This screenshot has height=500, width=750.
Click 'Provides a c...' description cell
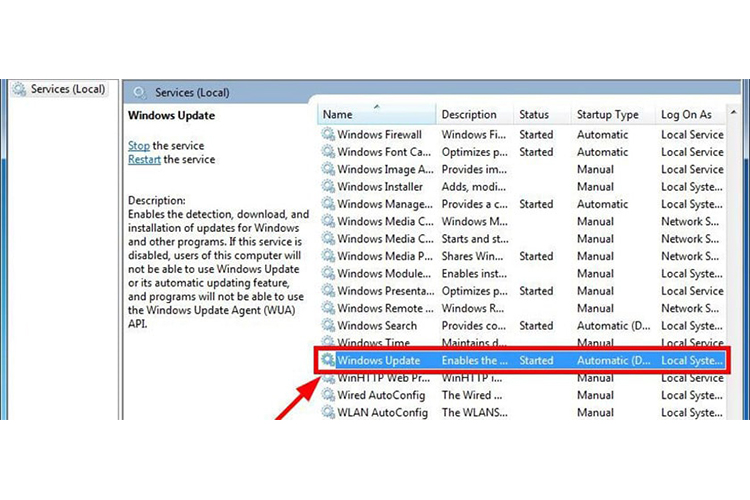click(474, 204)
